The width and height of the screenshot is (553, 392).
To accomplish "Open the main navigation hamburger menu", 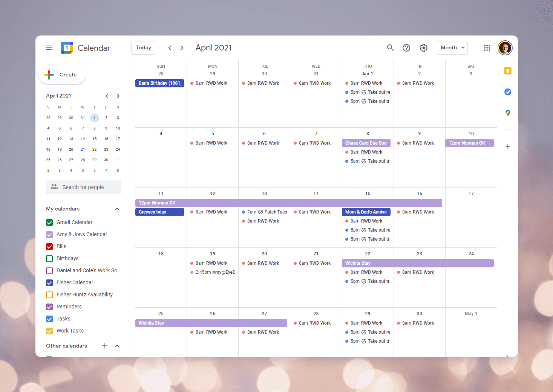I will 49,48.
